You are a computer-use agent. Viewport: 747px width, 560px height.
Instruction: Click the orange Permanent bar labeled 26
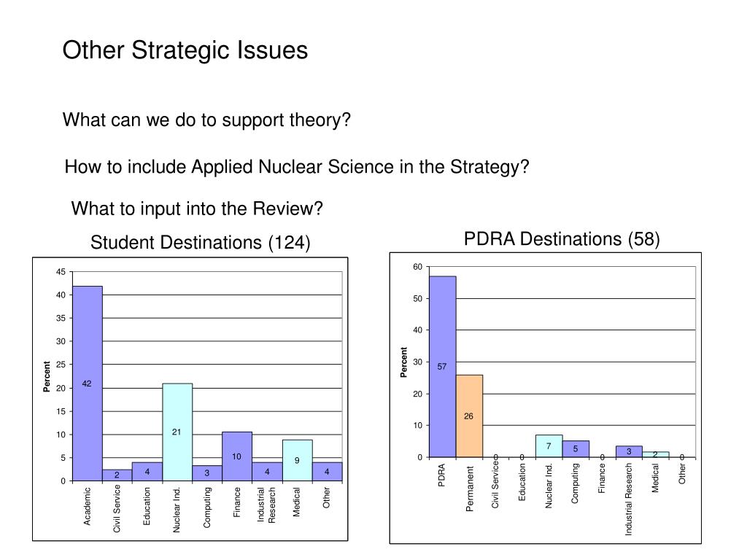point(469,416)
